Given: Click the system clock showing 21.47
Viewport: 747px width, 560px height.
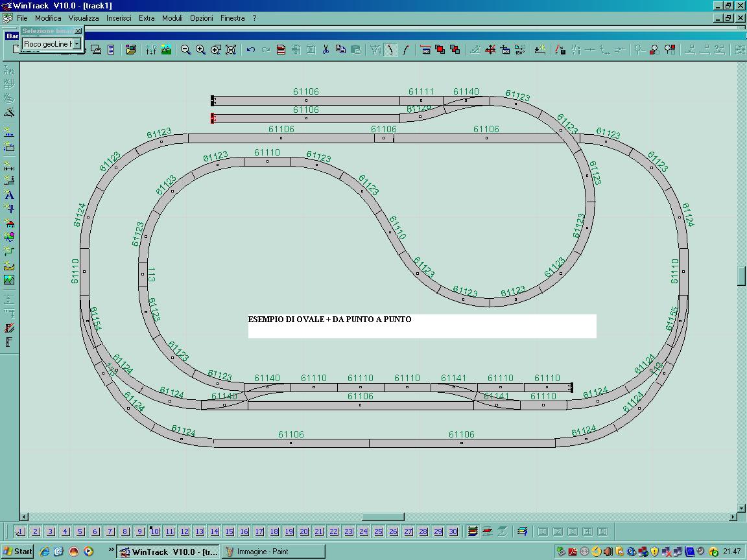Looking at the screenshot, I should pos(731,552).
